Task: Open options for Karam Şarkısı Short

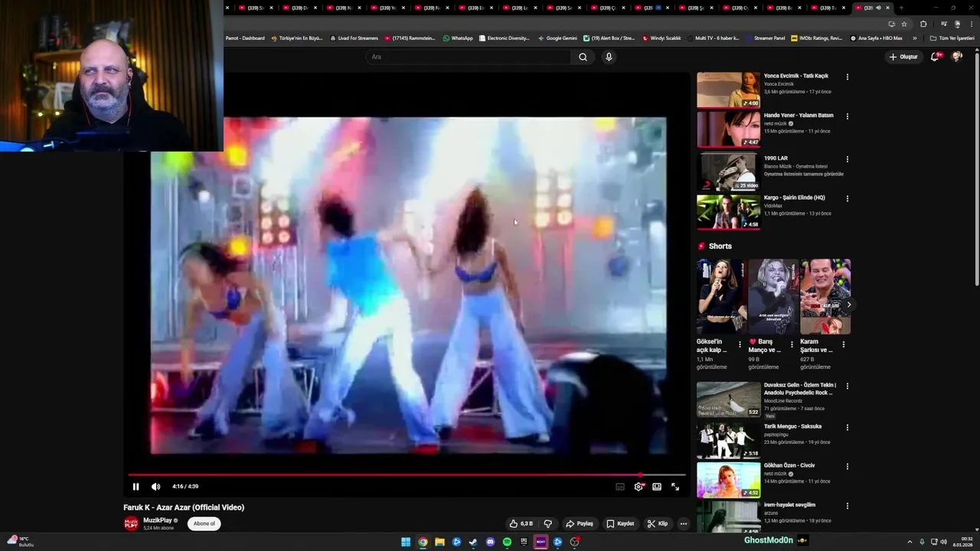Action: click(x=844, y=344)
